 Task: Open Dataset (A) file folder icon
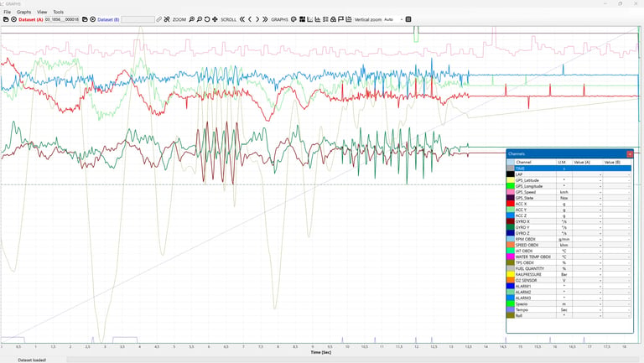click(x=6, y=19)
